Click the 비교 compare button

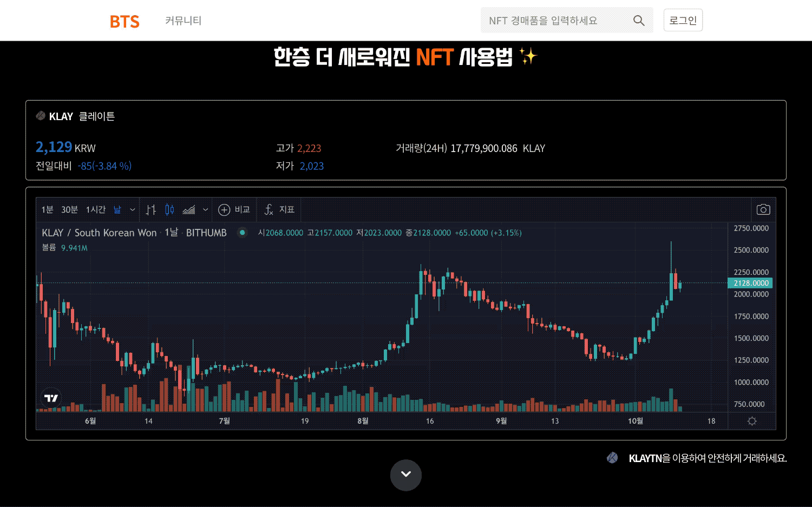[234, 209]
